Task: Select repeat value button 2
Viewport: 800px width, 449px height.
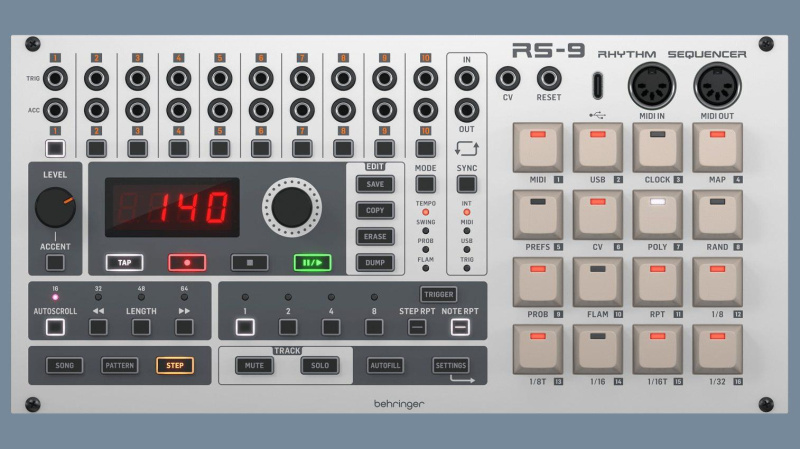Action: click(x=288, y=327)
